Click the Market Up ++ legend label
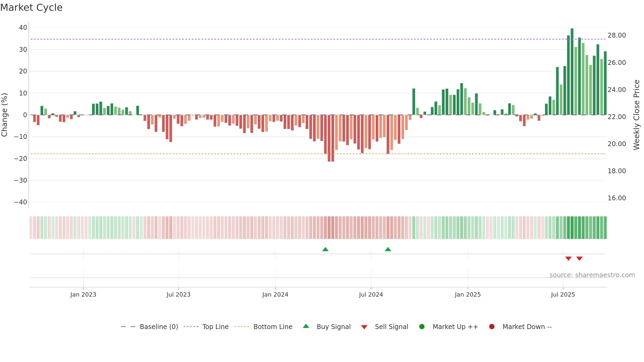This screenshot has height=362, width=644. (x=455, y=327)
